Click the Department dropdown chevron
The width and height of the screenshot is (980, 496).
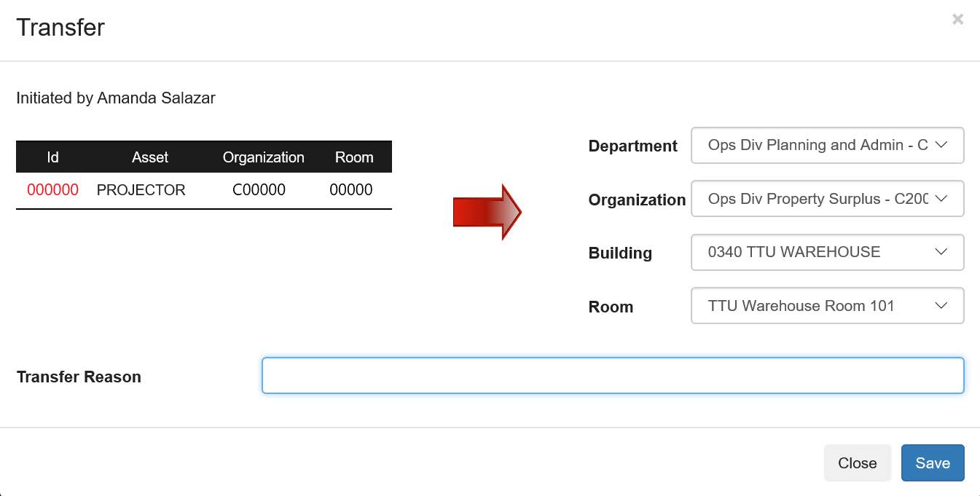(942, 145)
